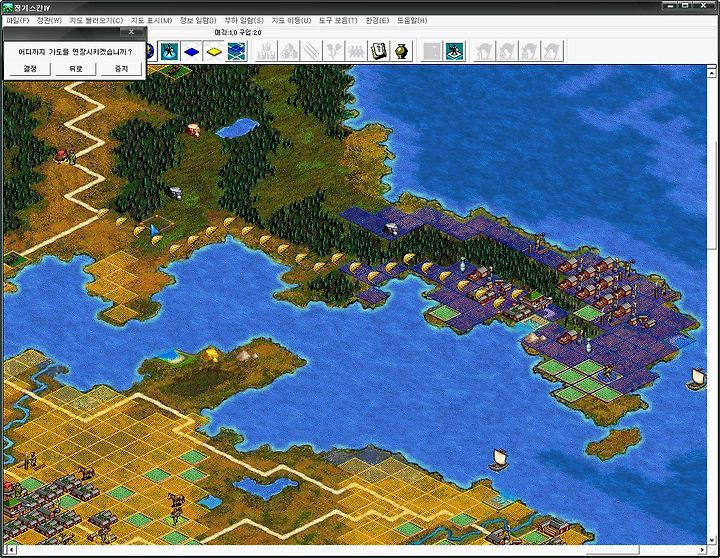Screen dimensions: 720x558
Task: Select the blue grid map toolbar icon
Action: point(236,51)
